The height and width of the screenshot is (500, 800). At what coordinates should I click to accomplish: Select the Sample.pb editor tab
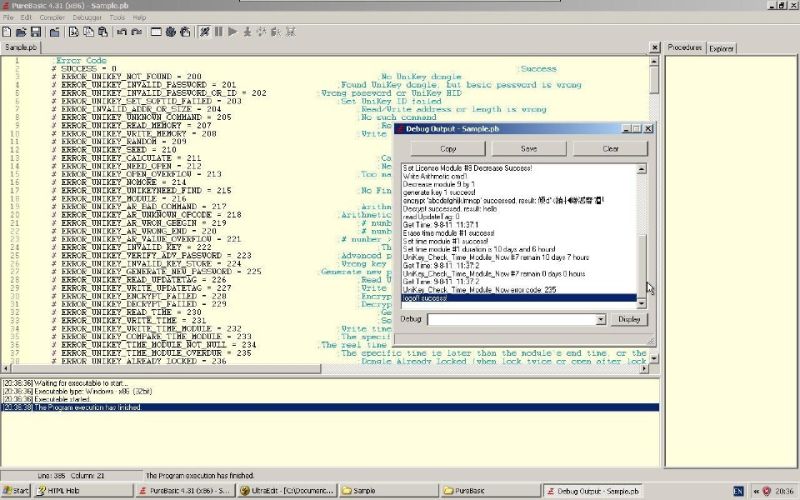[x=21, y=47]
